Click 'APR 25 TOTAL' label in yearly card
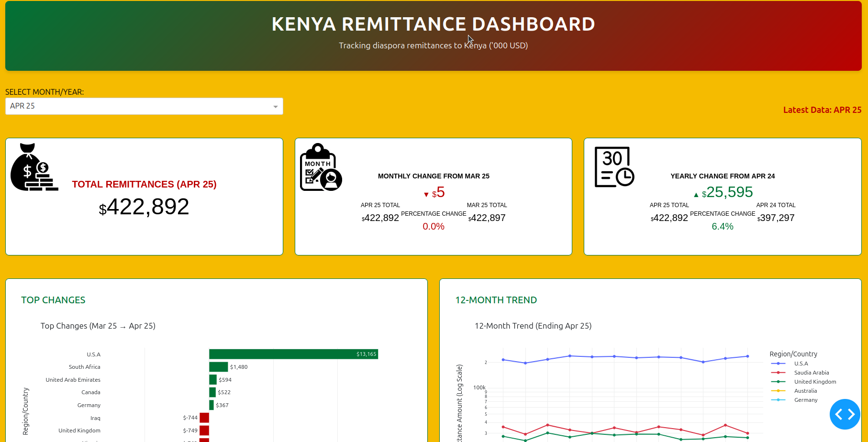Viewport: 868px width, 442px height. (669, 205)
